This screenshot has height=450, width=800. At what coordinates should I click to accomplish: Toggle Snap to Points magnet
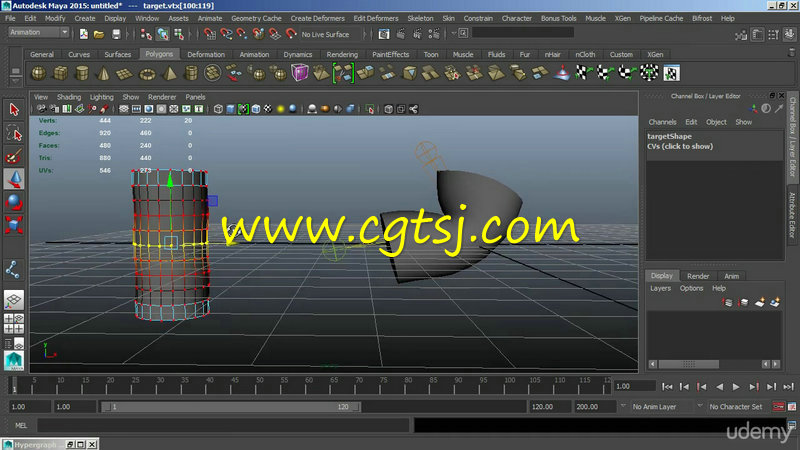point(242,34)
